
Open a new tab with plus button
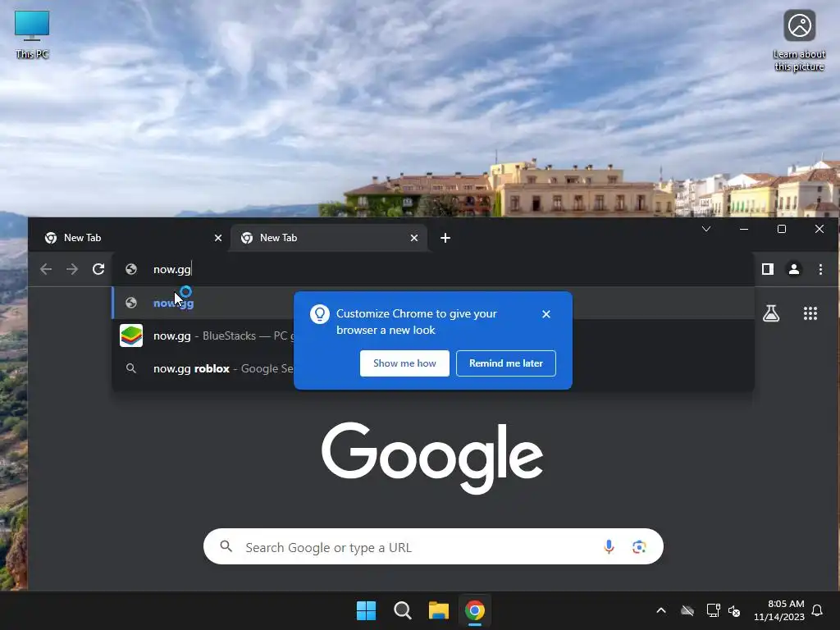[445, 238]
